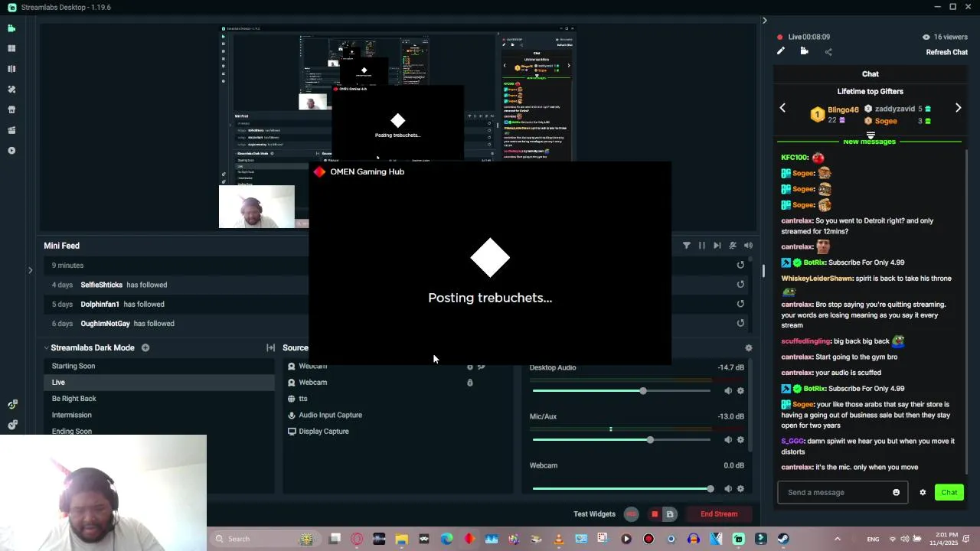The width and height of the screenshot is (980, 551).
Task: Open the scene transitions icon next to Sources
Action: pos(270,347)
